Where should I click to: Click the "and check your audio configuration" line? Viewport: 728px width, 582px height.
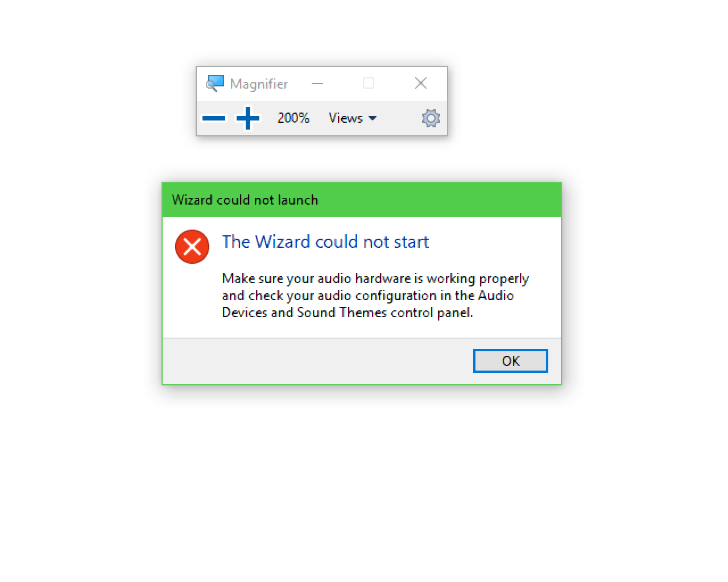[368, 296]
